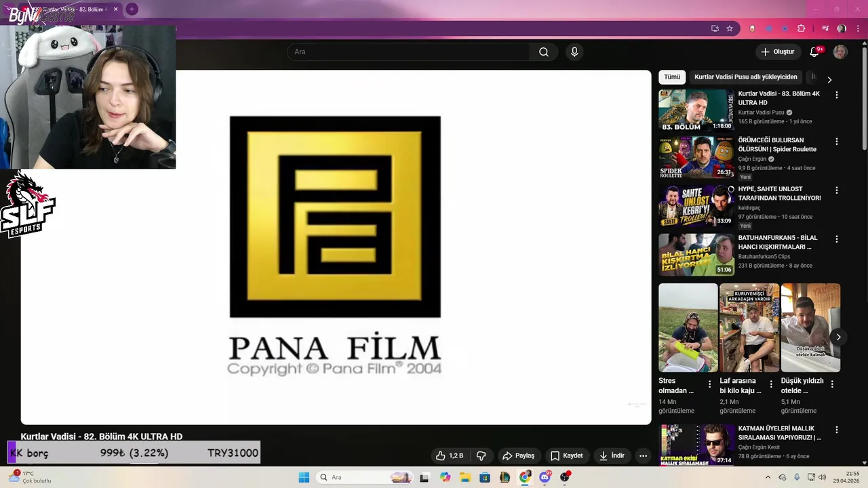The width and height of the screenshot is (868, 488).
Task: Advance shorts shelf with next arrow
Action: 838,337
